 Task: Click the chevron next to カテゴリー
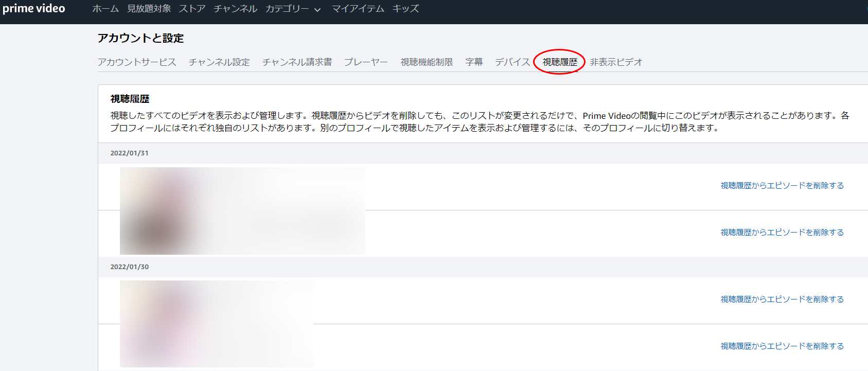(317, 10)
